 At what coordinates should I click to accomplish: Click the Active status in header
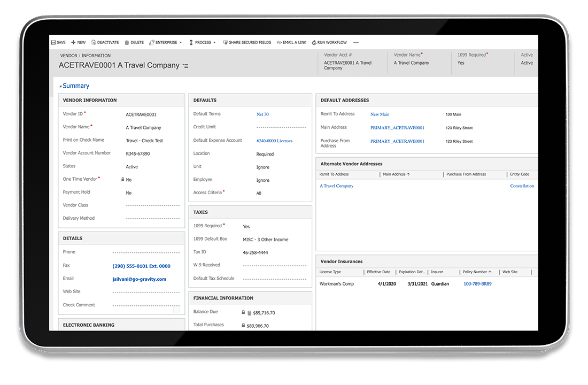click(x=527, y=63)
